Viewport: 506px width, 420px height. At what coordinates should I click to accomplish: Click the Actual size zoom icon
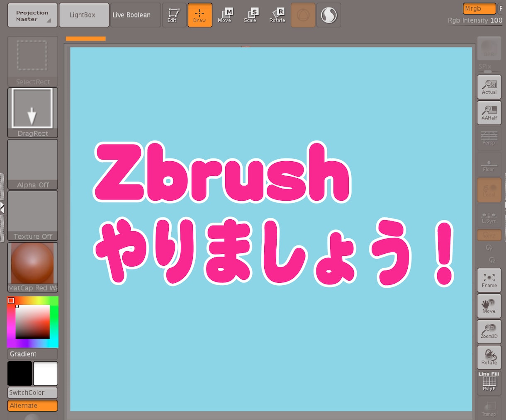point(489,87)
